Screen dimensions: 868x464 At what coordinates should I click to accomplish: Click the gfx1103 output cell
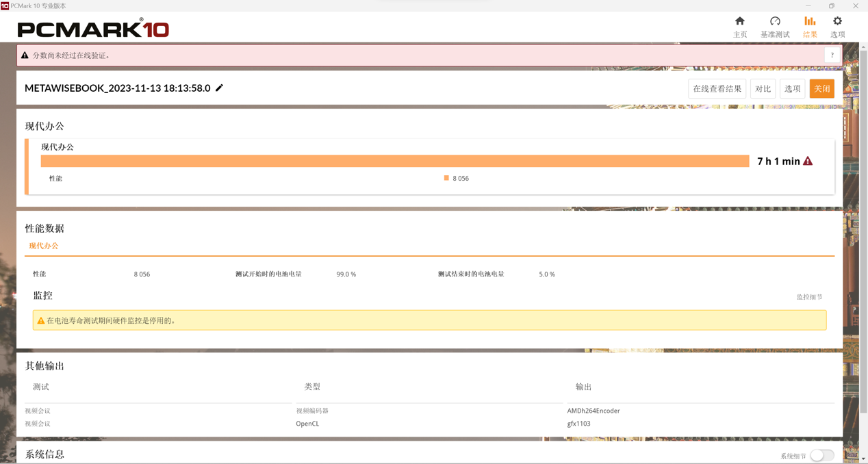tap(578, 424)
